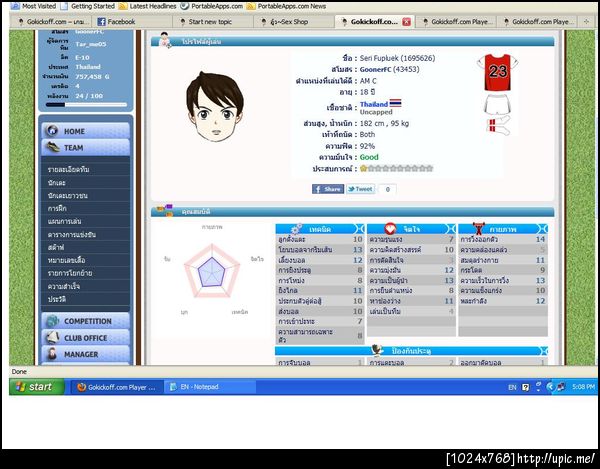Click the Facebook favicon on Facebook tab
The width and height of the screenshot is (600, 469).
tap(101, 22)
